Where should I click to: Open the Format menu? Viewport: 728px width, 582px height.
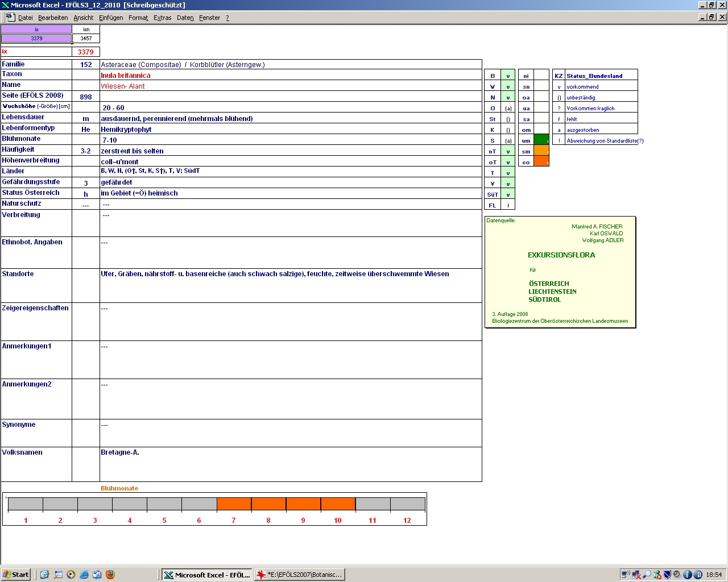point(138,18)
